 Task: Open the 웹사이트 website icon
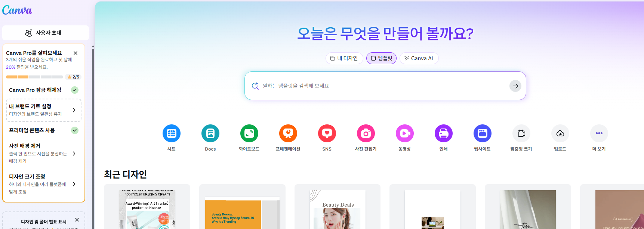tap(483, 133)
